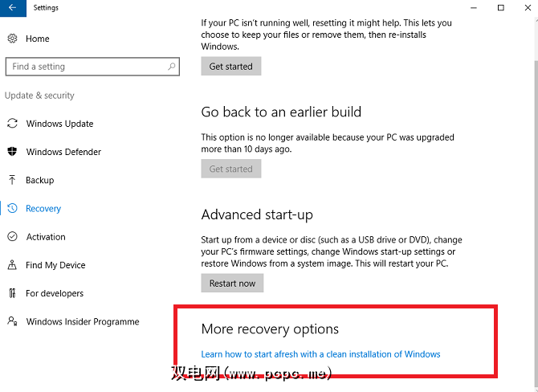Image resolution: width=538 pixels, height=392 pixels.
Task: Open the Windows Update page
Action: point(59,124)
